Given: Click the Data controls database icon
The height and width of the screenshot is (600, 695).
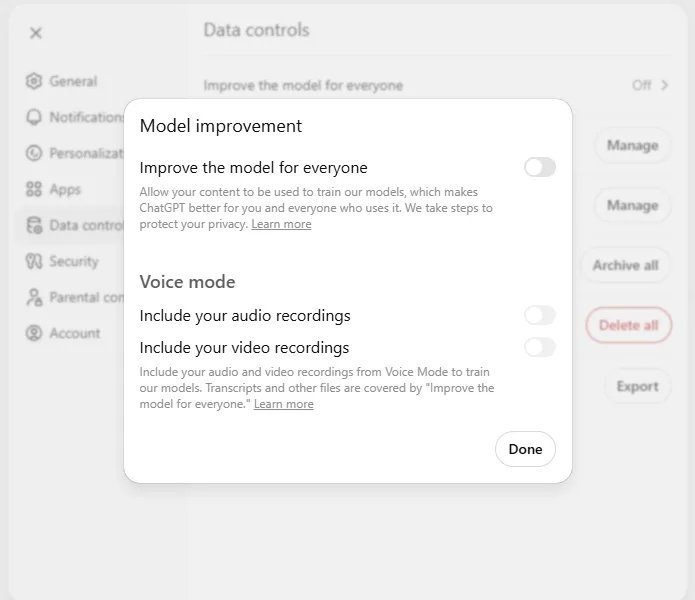Looking at the screenshot, I should (x=34, y=225).
